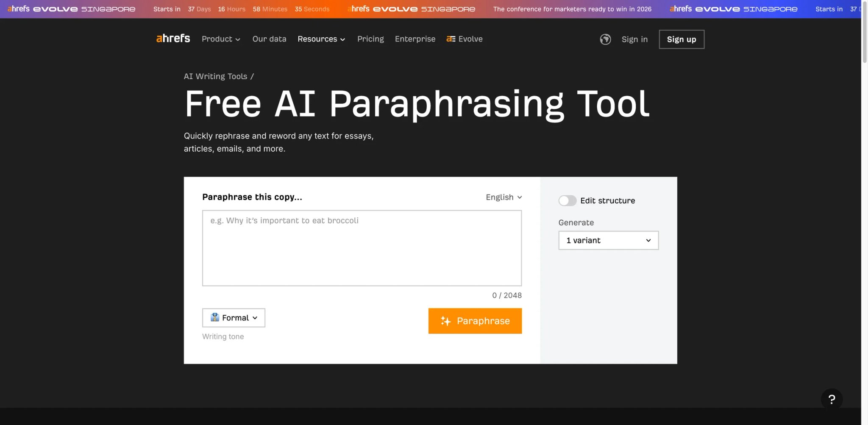Click the Free AI Paraphrasing Tool title
Image resolution: width=868 pixels, height=425 pixels.
417,104
